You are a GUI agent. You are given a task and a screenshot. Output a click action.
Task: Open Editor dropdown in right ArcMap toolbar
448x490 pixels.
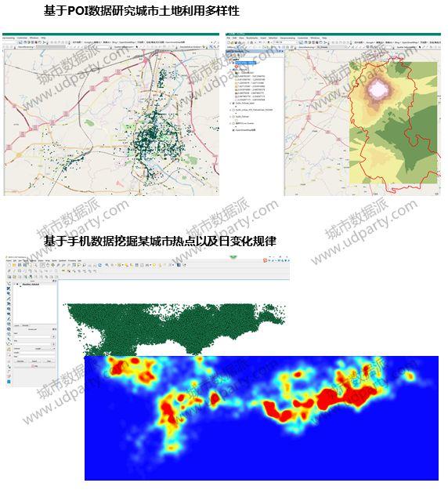coord(230,47)
